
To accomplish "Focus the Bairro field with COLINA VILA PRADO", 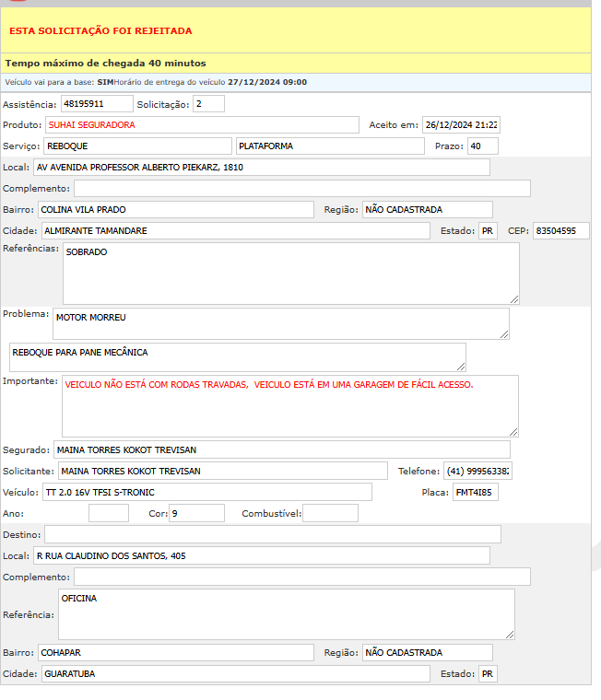I will 175,209.
